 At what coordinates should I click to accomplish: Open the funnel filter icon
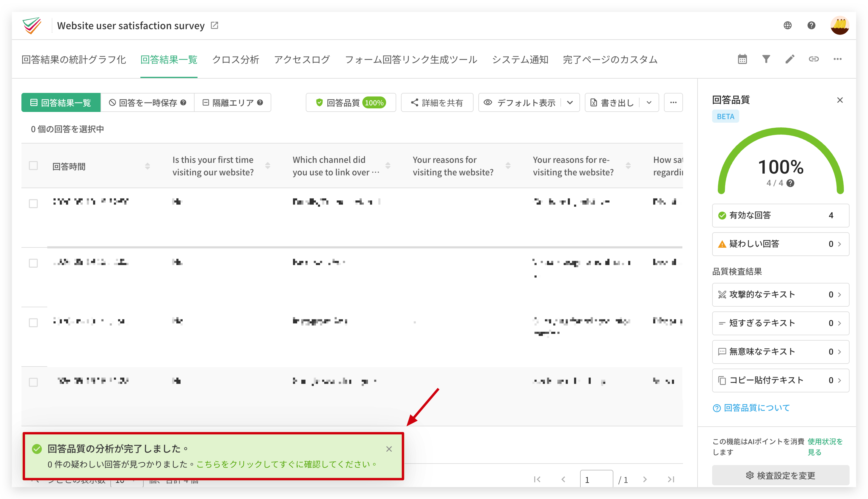766,59
